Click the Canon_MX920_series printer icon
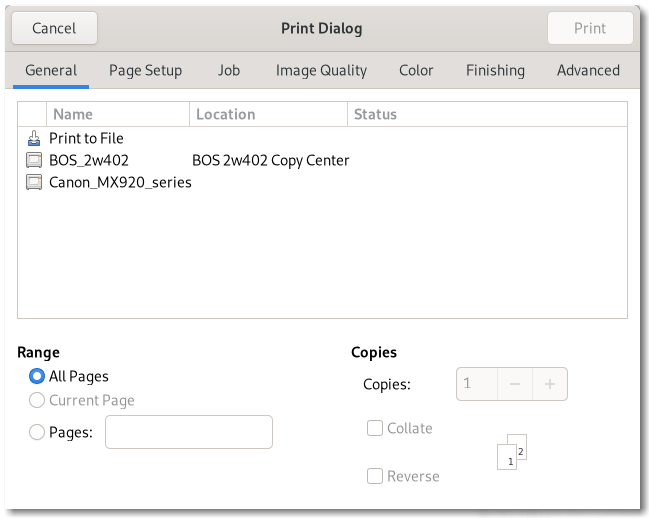Screen dimensions: 649x518 click(x=34, y=182)
